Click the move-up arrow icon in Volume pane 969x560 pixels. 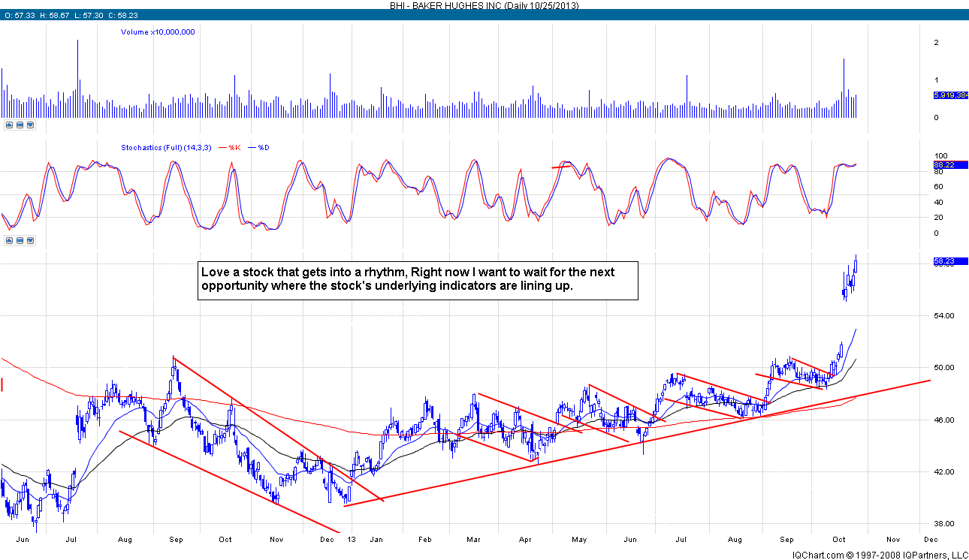[9, 125]
